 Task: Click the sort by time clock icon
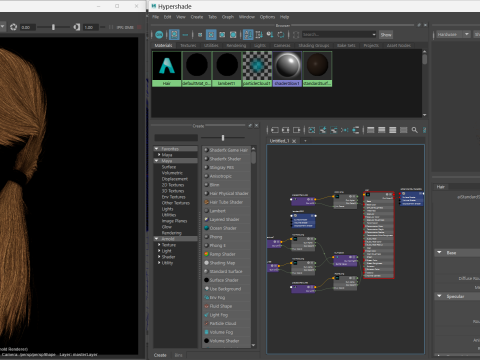click(x=270, y=34)
